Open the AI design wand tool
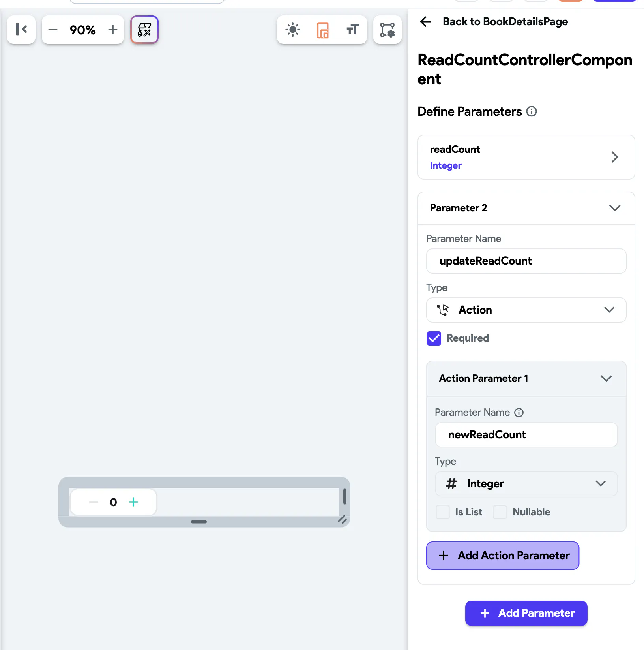644x650 pixels. [144, 30]
